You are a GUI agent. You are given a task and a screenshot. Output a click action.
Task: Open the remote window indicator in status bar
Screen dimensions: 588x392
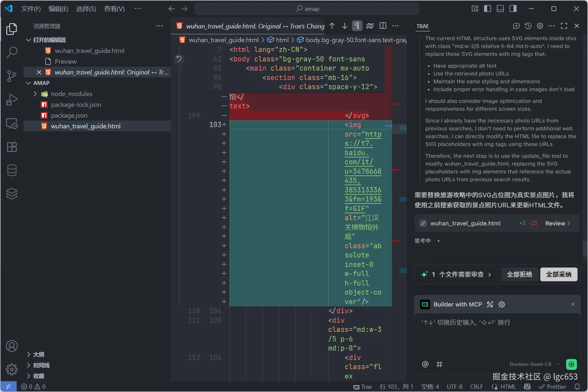coord(8,387)
